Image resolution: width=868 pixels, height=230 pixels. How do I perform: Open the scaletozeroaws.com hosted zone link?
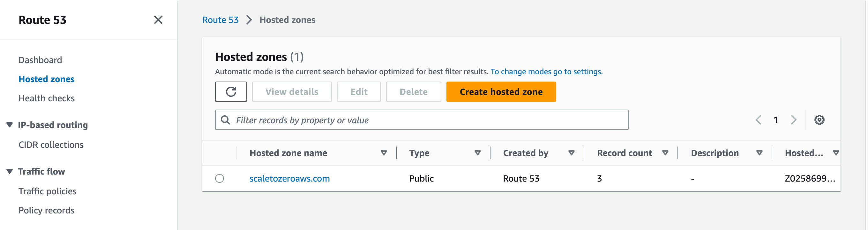289,178
